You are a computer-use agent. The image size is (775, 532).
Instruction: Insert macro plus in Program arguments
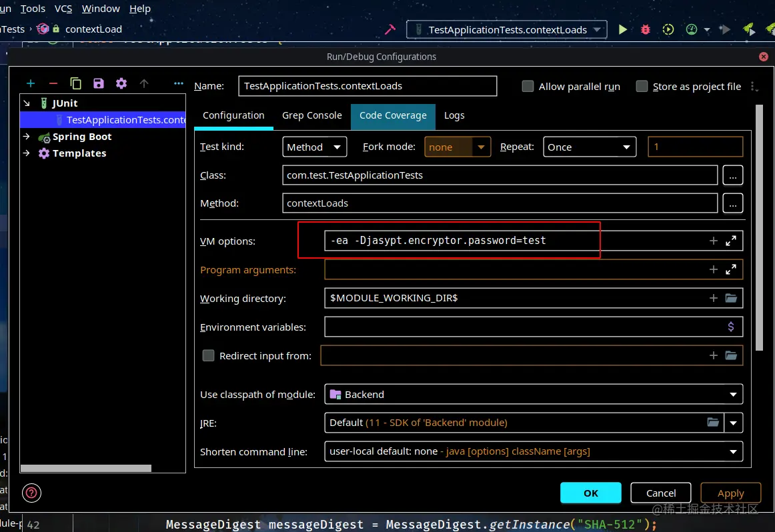click(713, 269)
